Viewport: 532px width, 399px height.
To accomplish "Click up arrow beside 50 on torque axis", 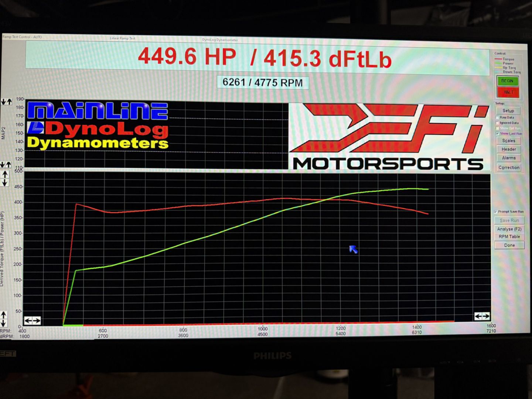I will pyautogui.click(x=4, y=315).
